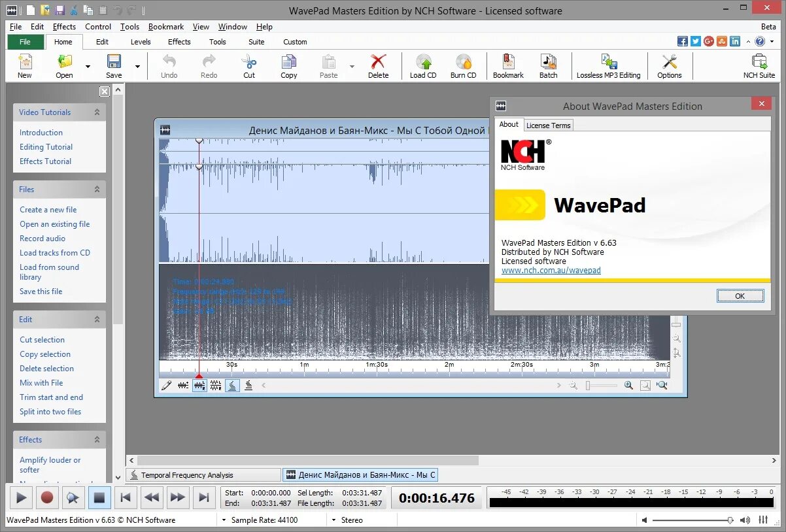Select the pencil edit tool below waveform
This screenshot has height=532, width=786.
pyautogui.click(x=166, y=386)
